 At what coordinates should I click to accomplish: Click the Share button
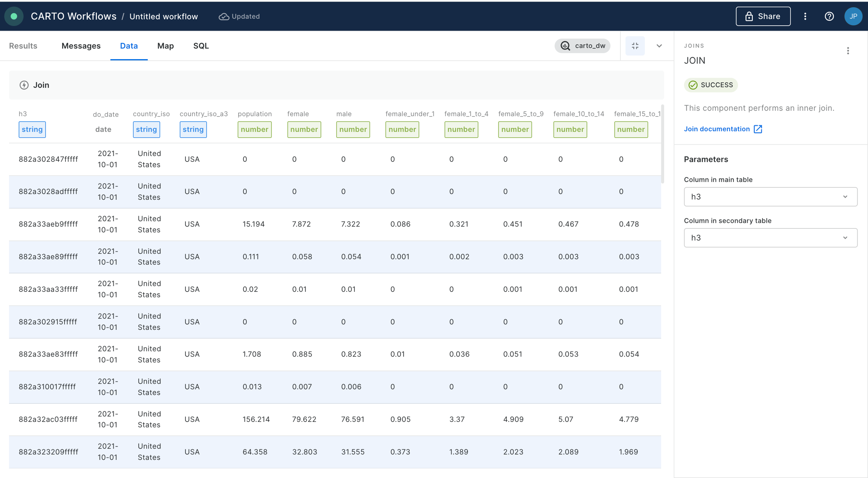(x=763, y=16)
